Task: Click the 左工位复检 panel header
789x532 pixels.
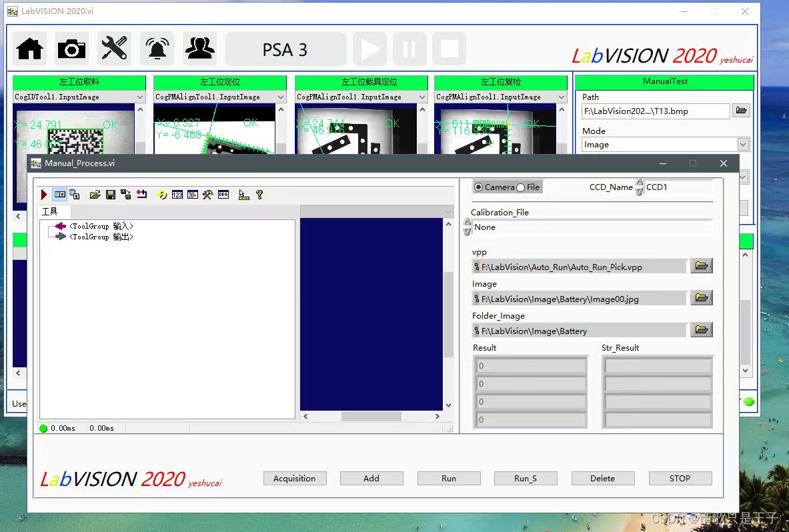Action: pos(501,81)
